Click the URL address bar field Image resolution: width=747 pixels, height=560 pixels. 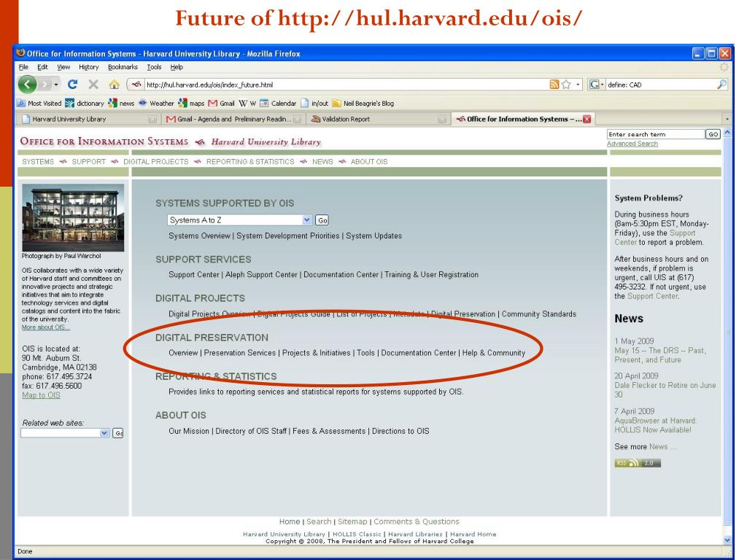coord(346,85)
